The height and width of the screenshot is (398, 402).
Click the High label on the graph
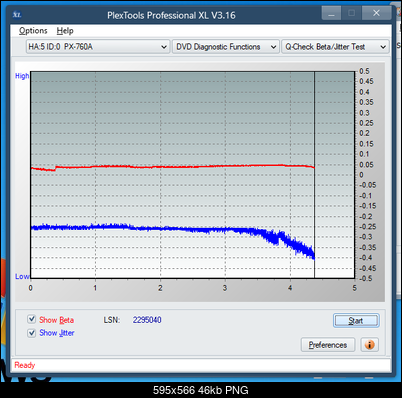point(22,76)
